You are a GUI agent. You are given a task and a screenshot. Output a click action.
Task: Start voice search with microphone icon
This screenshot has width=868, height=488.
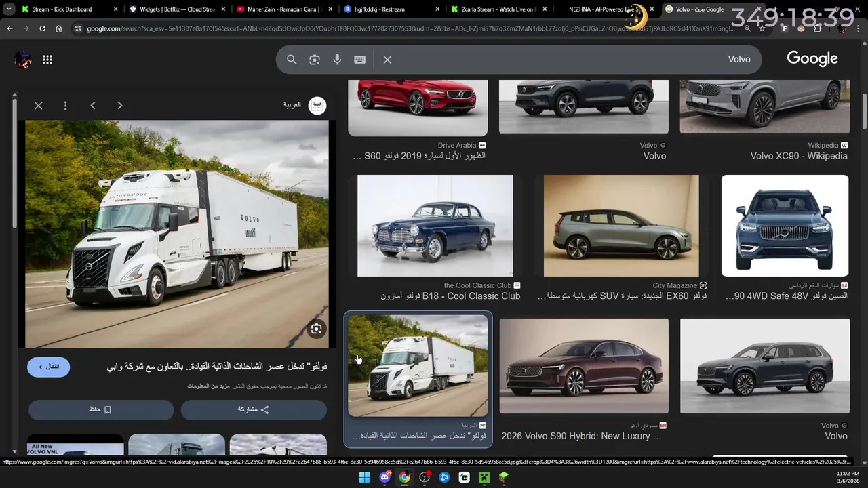(337, 60)
